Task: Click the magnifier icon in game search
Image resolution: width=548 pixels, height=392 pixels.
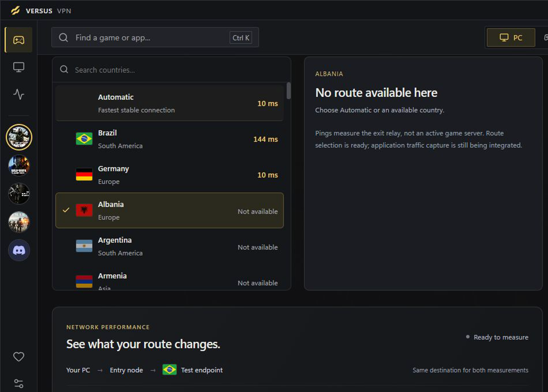Action: [x=64, y=37]
